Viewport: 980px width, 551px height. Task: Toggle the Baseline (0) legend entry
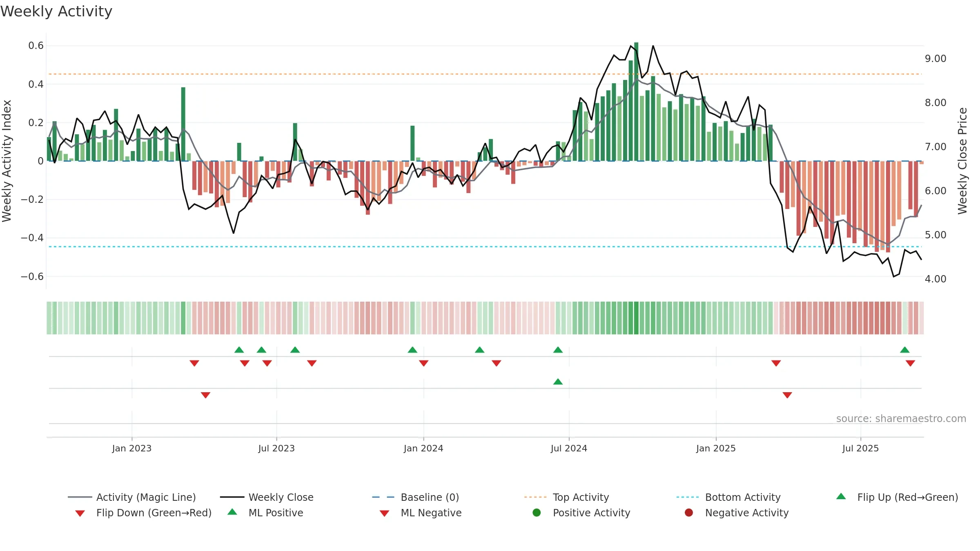click(415, 497)
